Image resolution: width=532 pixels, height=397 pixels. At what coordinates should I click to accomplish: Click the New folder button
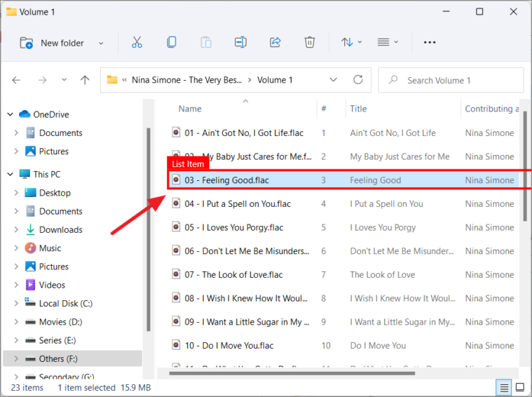52,43
